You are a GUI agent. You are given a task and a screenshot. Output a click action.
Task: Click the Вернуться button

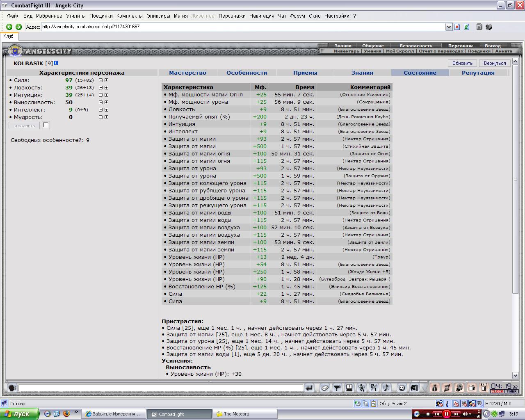pyautogui.click(x=495, y=63)
